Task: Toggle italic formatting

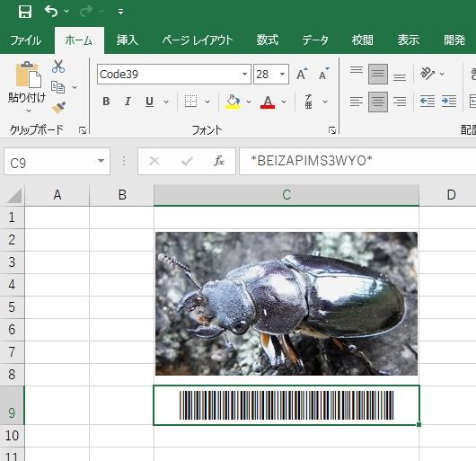Action: 128,102
